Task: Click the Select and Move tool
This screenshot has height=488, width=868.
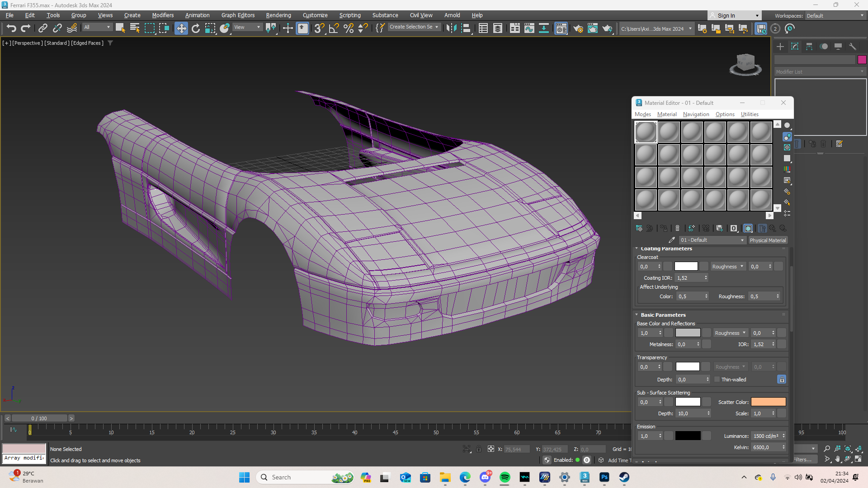Action: pos(181,28)
